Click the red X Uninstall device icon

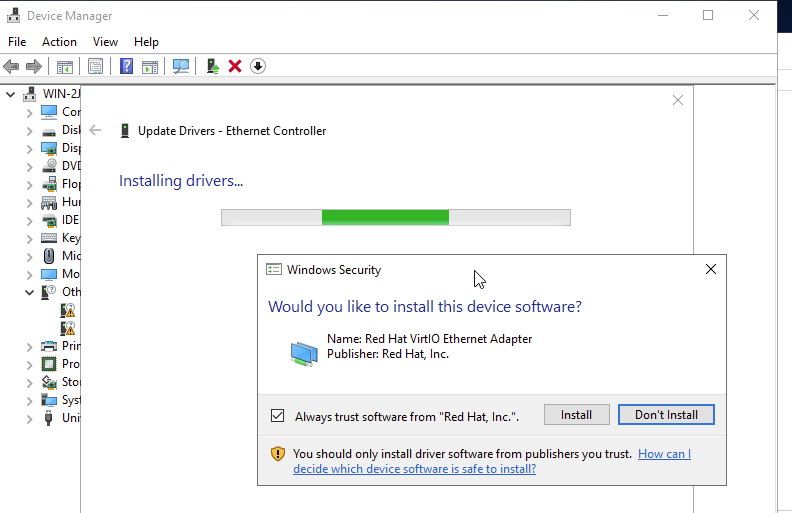235,66
